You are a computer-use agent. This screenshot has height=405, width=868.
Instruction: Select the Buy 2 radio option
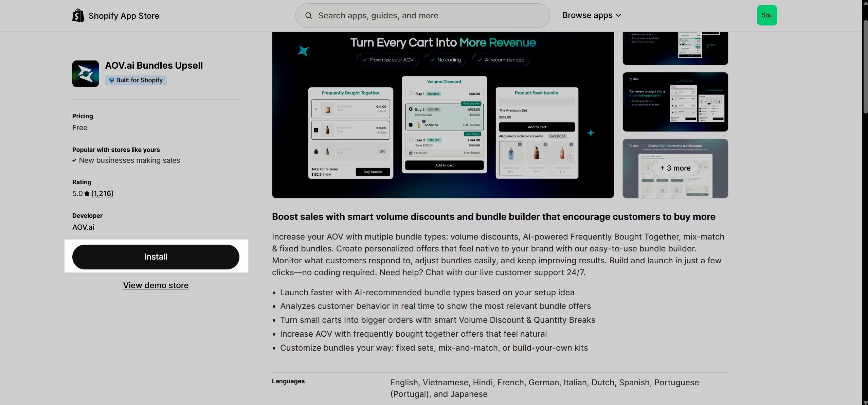pos(411,109)
